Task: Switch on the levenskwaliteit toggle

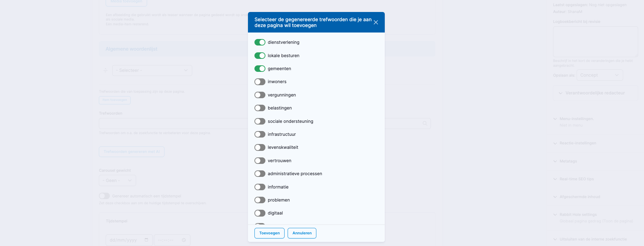Action: 260,147
